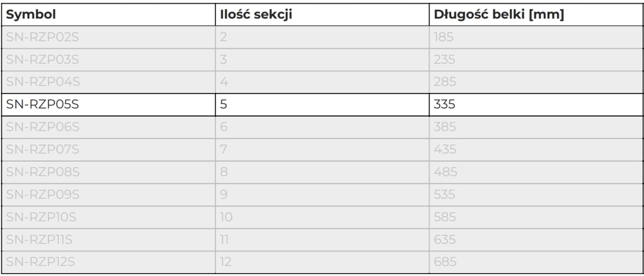Click the Ilość sekcji column header
644x276 pixels.
(x=256, y=15)
